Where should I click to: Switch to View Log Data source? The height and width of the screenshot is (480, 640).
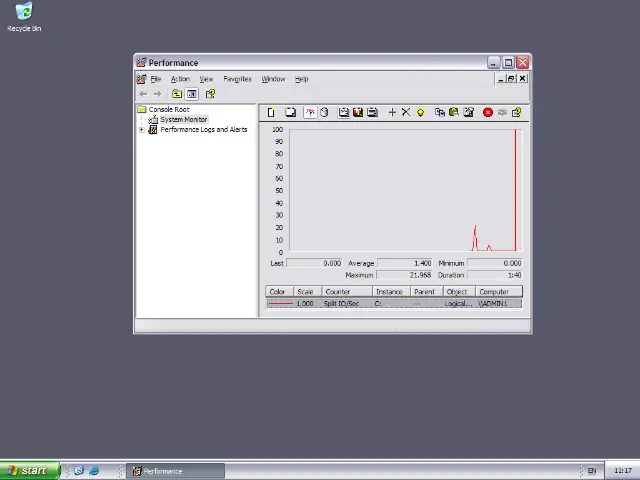tap(324, 112)
